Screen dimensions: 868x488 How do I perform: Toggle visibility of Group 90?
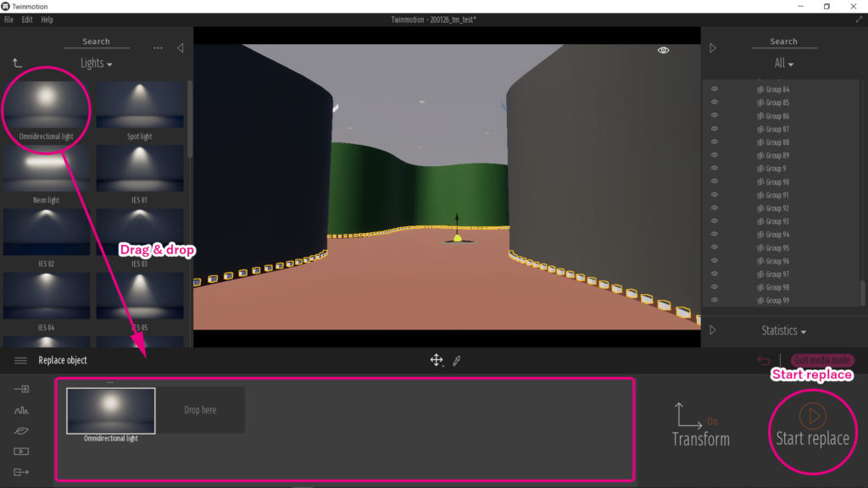tap(715, 181)
